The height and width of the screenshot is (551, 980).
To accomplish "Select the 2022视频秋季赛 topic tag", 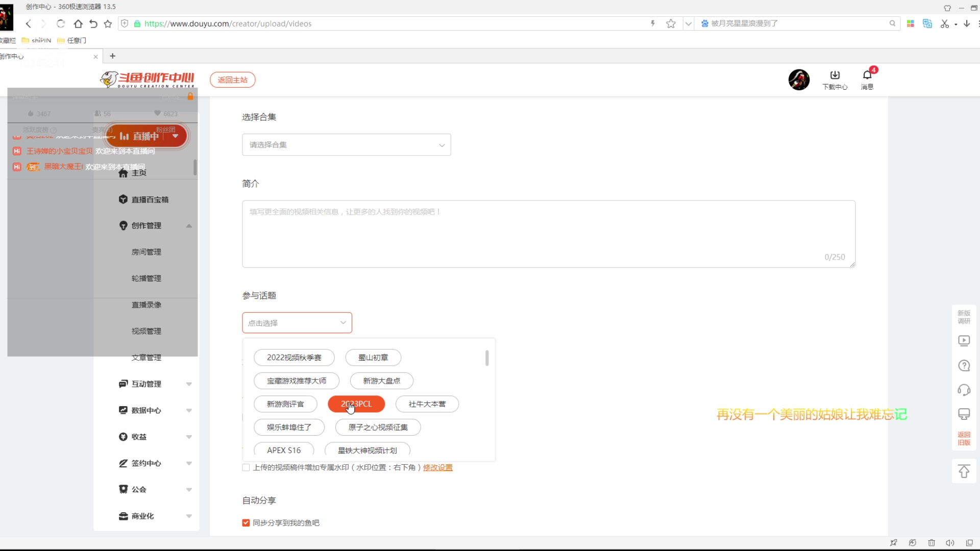I will pos(294,358).
